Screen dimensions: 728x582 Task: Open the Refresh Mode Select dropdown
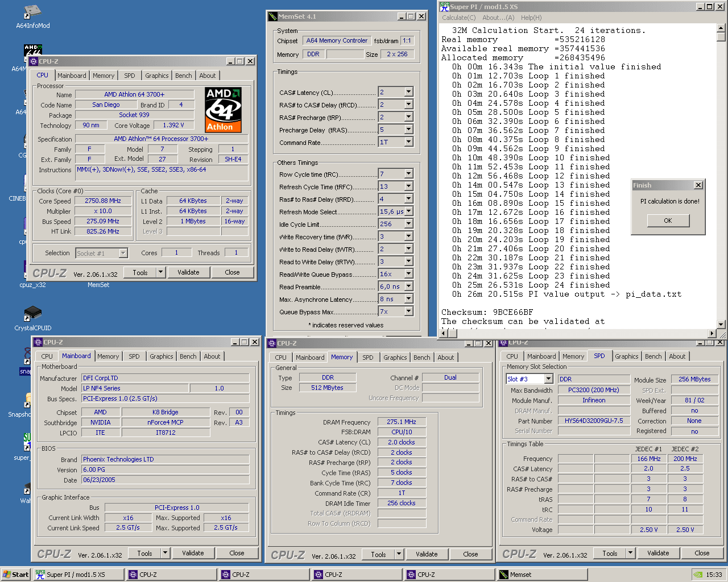(x=408, y=211)
